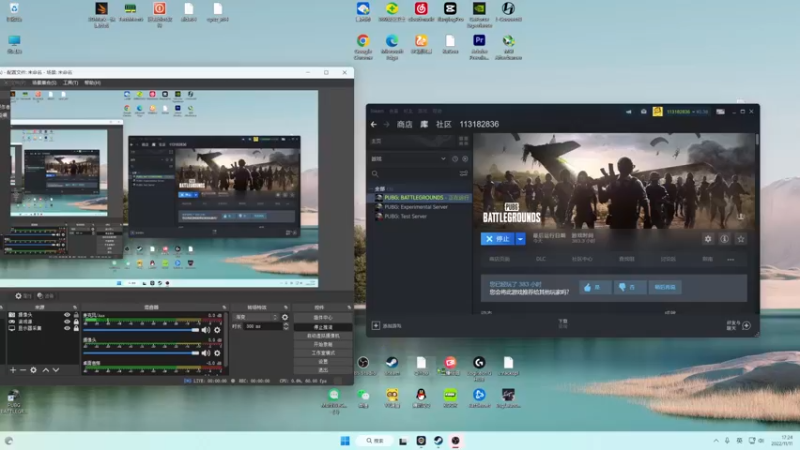Open the UC Browser orange desktop icon
The height and width of the screenshot is (450, 800).
click(x=421, y=44)
